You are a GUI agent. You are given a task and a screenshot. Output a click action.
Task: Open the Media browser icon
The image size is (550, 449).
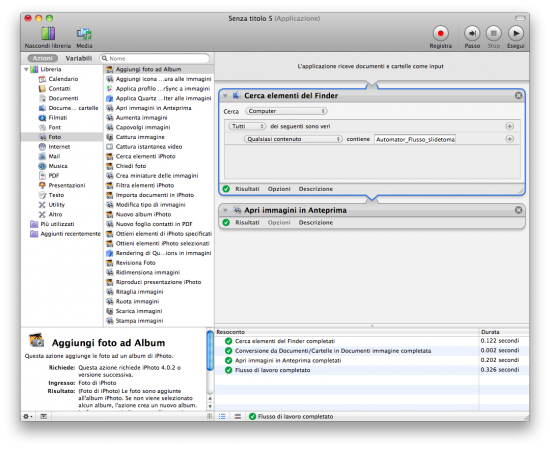pyautogui.click(x=84, y=34)
